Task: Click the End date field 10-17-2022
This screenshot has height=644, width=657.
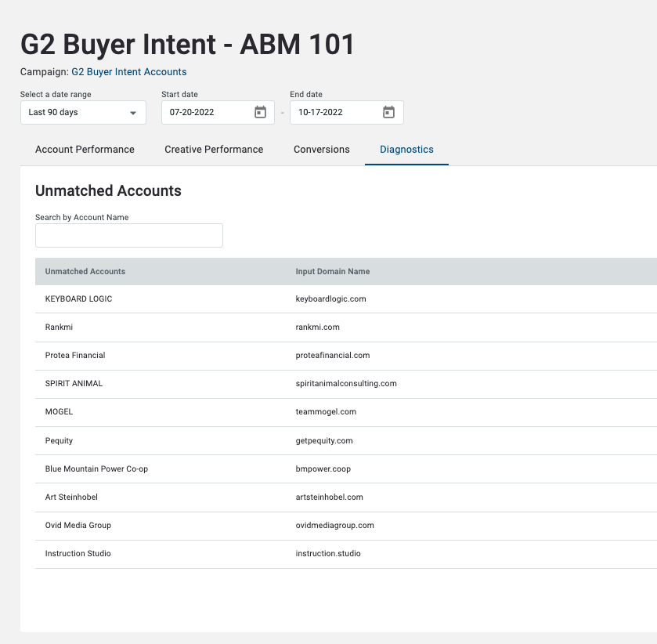Action: (347, 112)
